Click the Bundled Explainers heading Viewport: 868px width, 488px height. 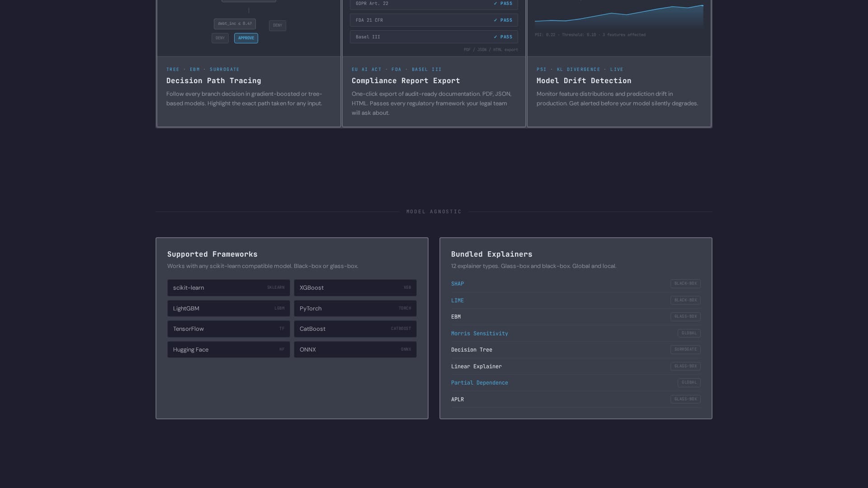(x=492, y=254)
